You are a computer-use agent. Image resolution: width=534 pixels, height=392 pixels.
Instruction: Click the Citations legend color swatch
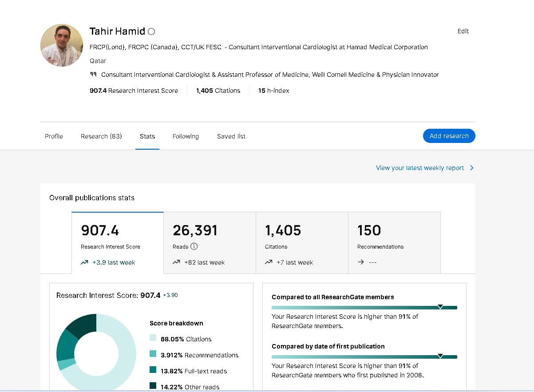click(x=153, y=338)
